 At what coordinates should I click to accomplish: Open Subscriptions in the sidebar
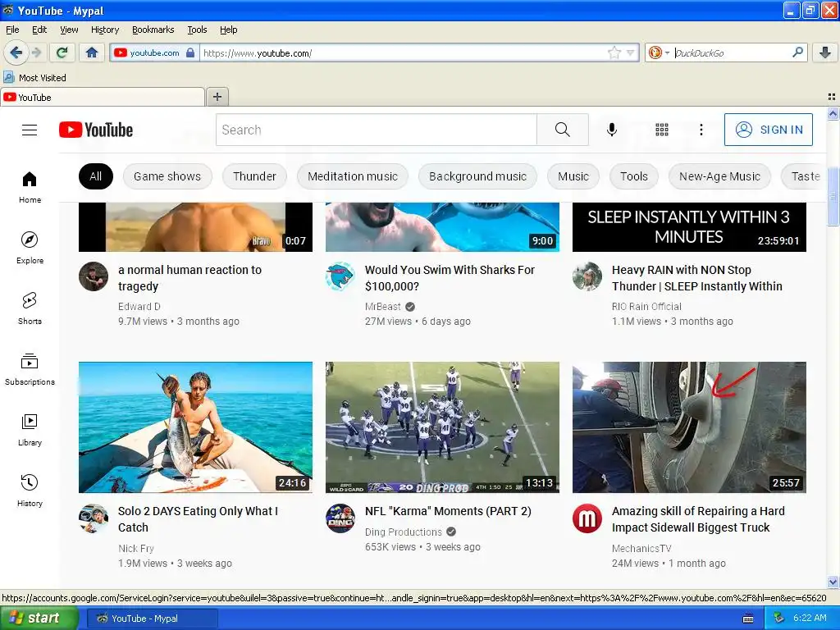point(30,369)
